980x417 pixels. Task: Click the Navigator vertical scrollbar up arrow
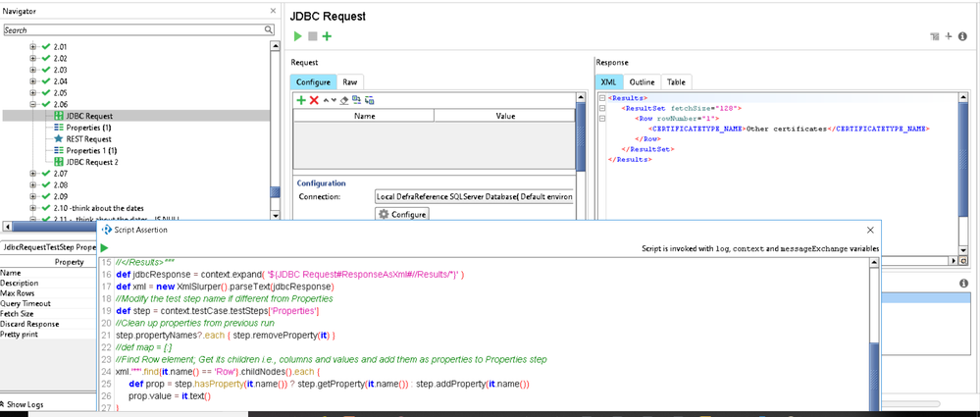[275, 45]
